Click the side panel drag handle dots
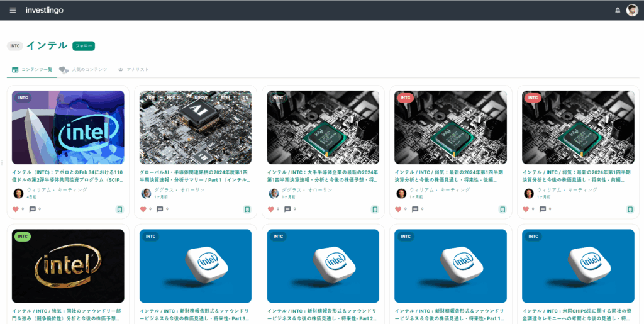 2,162
